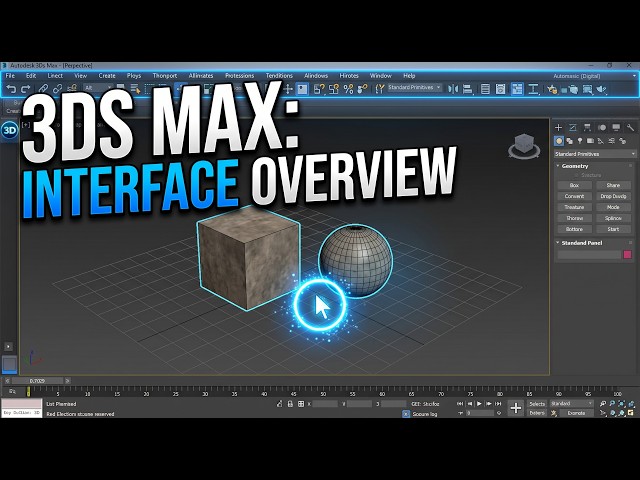The image size is (640, 480).
Task: Toggle the Percent Snap icon
Action: pos(348,89)
